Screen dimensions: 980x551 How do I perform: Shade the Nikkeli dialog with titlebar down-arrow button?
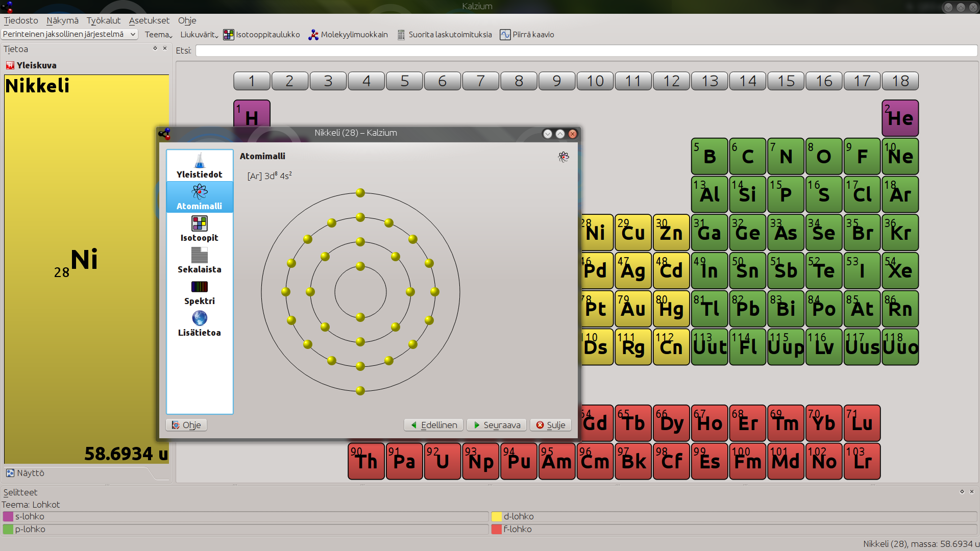coord(548,134)
